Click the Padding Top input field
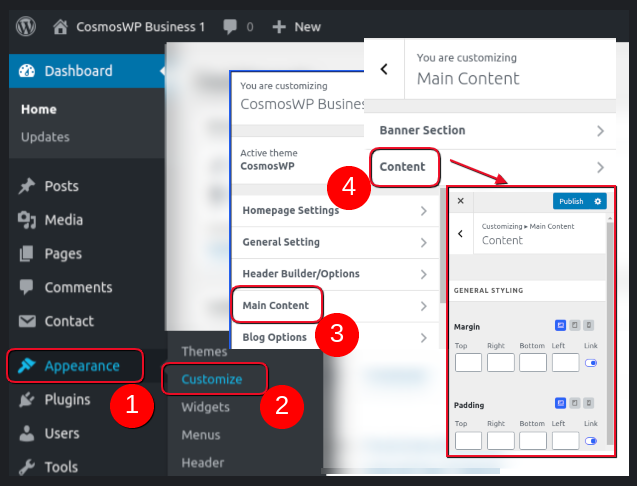Screen dimensions: 637x486 point(468,440)
